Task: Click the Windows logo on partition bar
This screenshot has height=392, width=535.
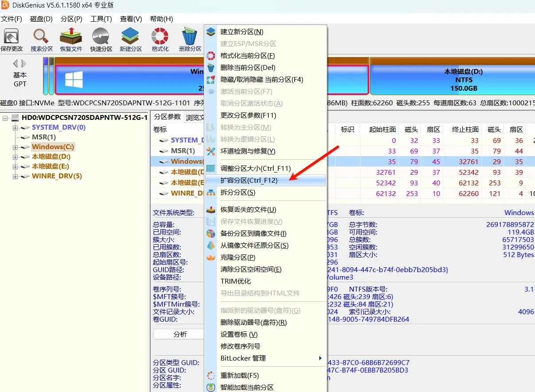Action: coord(74,80)
